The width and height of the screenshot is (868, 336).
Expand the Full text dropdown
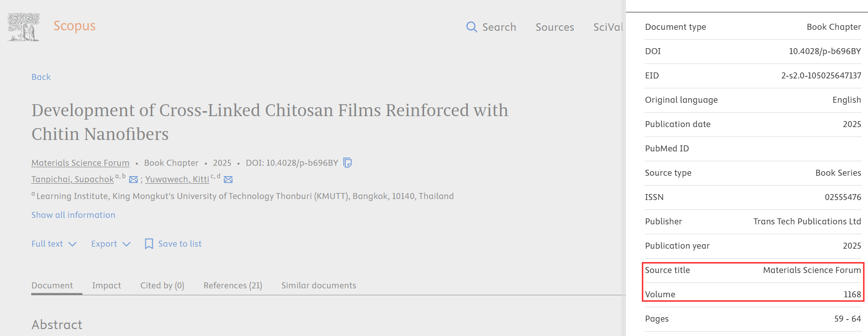[54, 244]
